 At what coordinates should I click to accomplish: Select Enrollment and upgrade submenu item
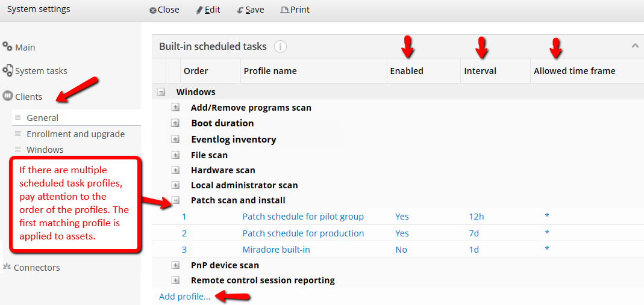click(75, 134)
